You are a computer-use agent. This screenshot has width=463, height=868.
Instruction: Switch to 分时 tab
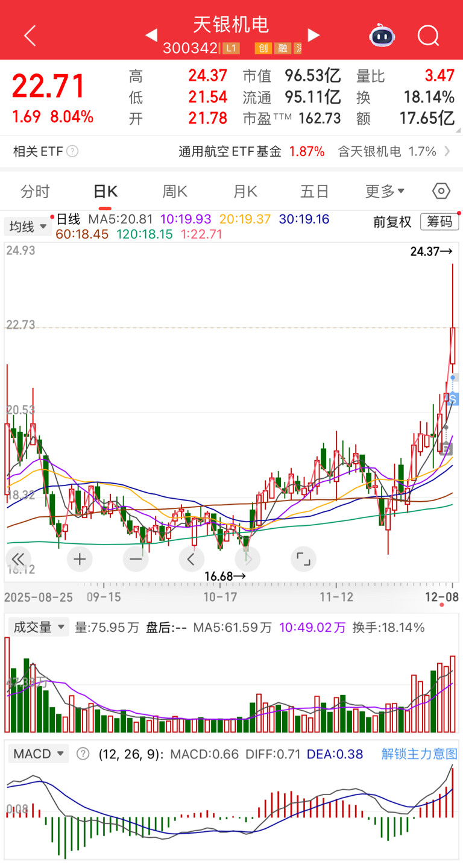coord(35,192)
